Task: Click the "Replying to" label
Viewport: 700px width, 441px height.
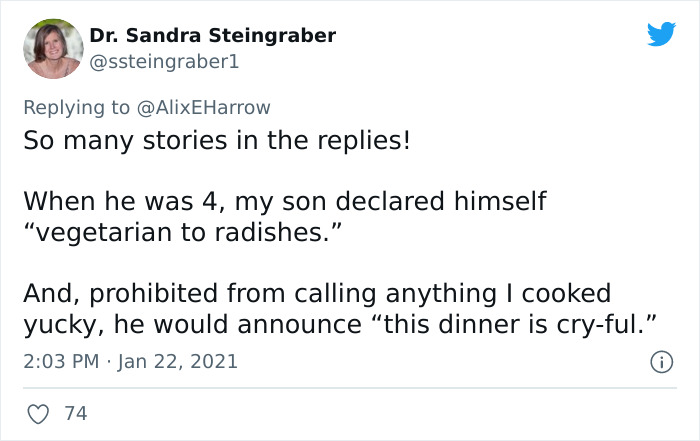Action: tap(77, 106)
